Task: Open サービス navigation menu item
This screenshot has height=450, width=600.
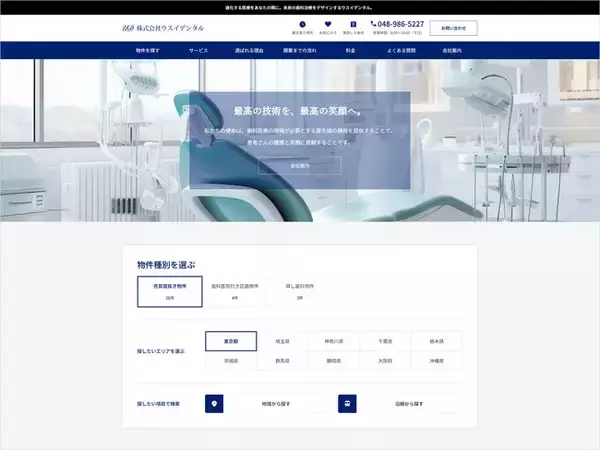Action: pyautogui.click(x=198, y=50)
